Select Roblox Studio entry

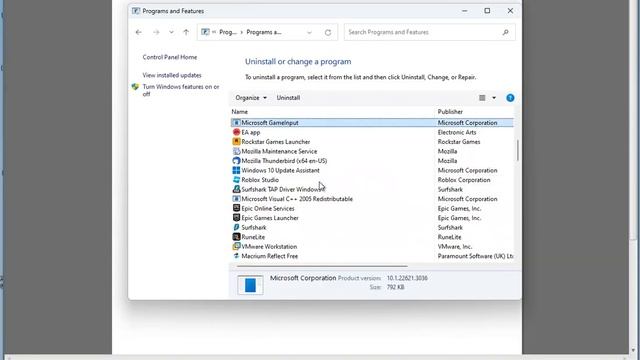[x=260, y=180]
